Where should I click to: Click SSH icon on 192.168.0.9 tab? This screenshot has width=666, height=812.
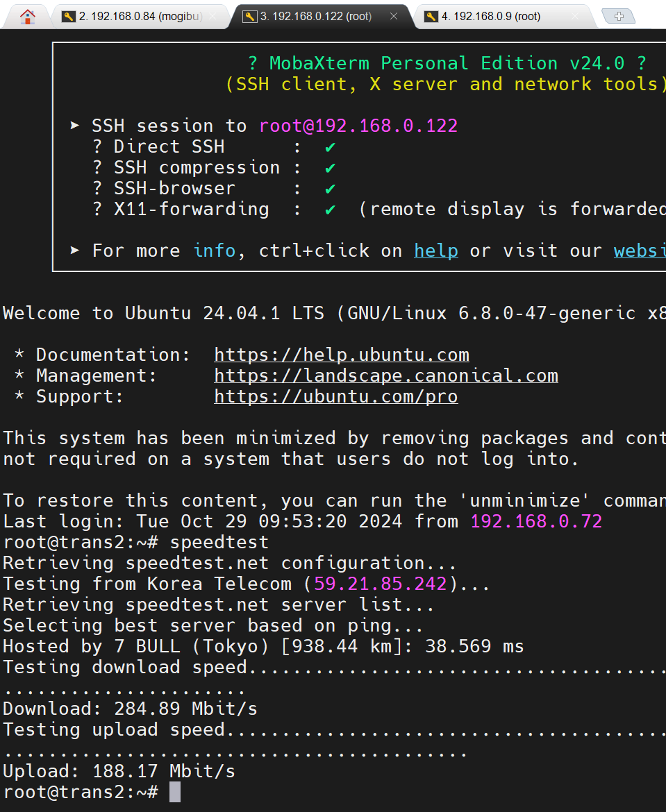pos(431,17)
